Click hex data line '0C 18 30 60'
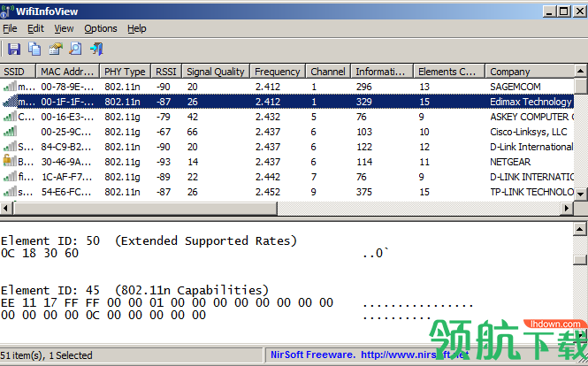 pos(40,253)
